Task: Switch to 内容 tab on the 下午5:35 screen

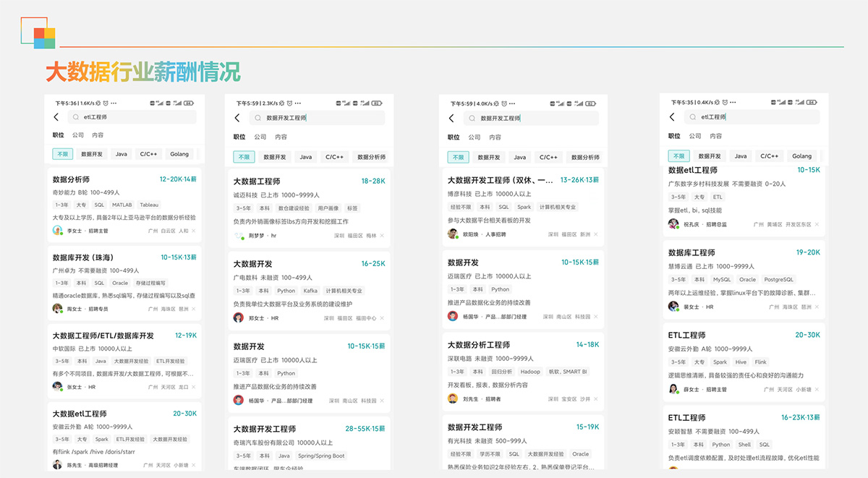Action: pyautogui.click(x=715, y=136)
